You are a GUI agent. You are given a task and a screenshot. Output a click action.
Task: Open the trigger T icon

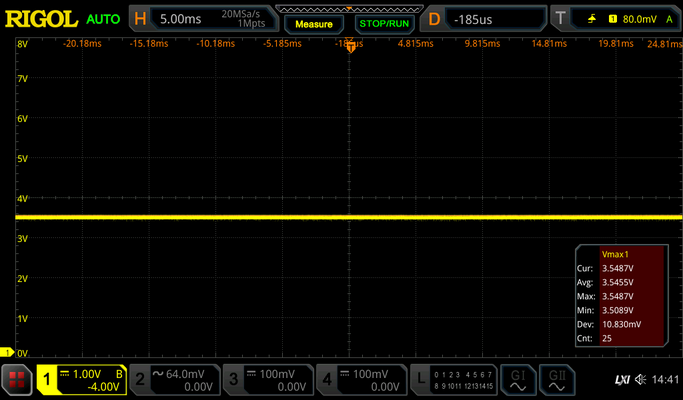pyautogui.click(x=560, y=18)
